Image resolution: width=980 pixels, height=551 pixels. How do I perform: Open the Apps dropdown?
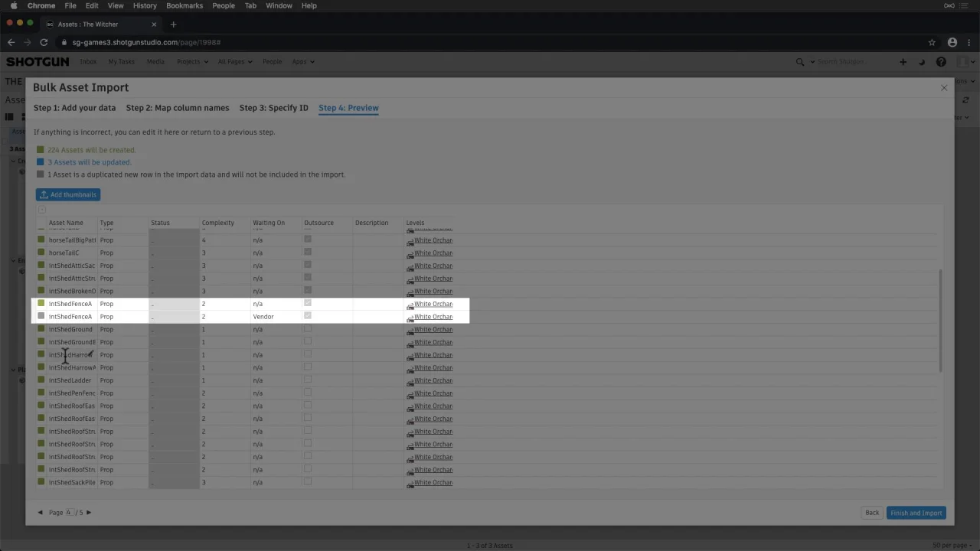coord(303,62)
